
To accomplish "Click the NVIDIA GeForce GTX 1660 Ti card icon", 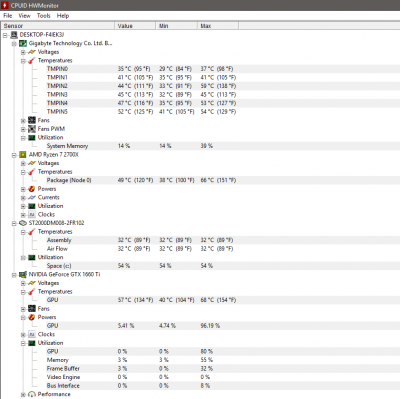I will click(x=23, y=274).
